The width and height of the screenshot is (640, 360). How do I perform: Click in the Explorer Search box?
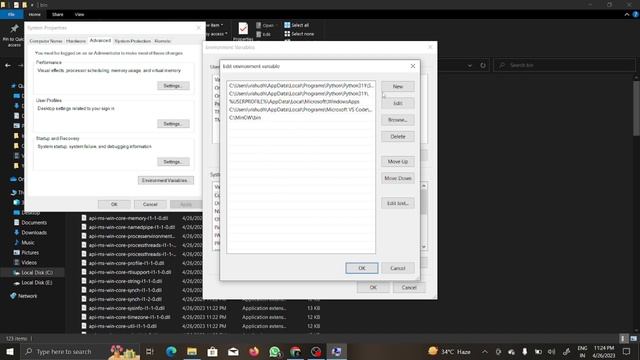[564, 65]
